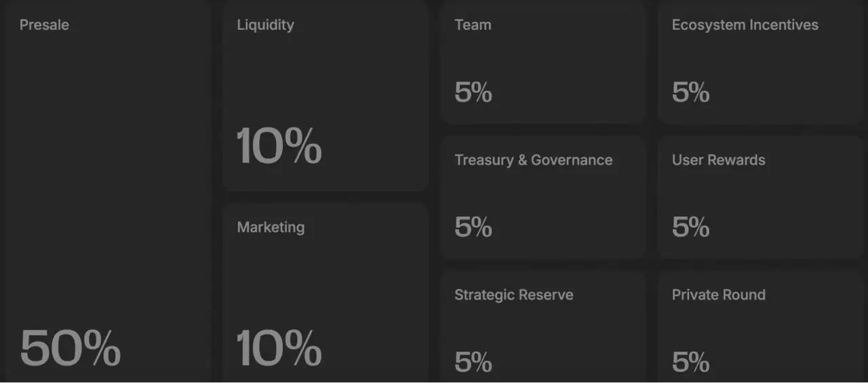This screenshot has width=868, height=383.
Task: Click the 5% value under Team
Action: [x=473, y=92]
